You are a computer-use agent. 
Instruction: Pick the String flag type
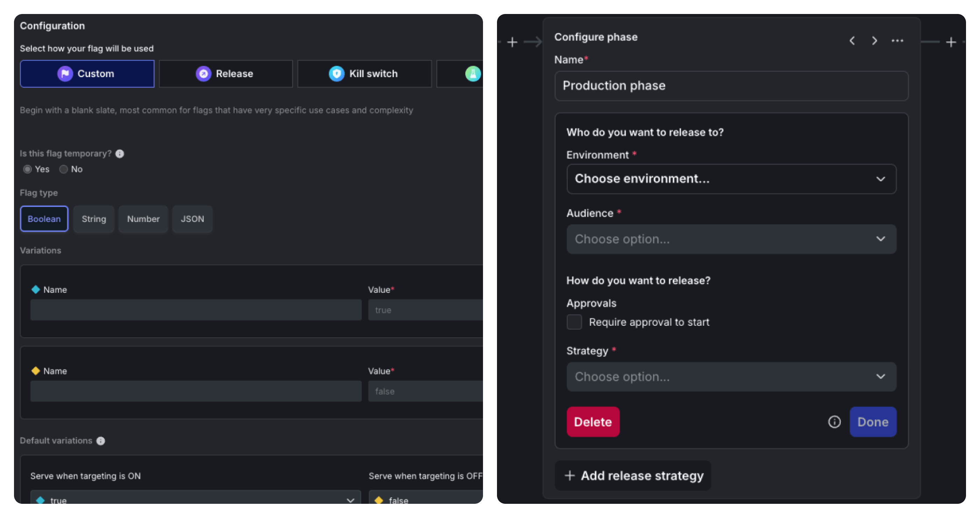coord(93,219)
